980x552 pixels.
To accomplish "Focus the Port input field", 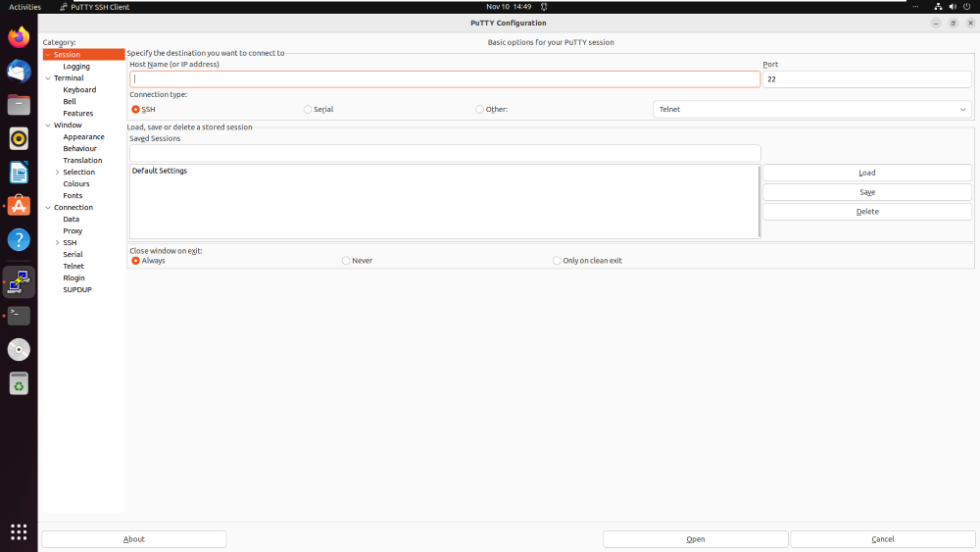I will point(867,78).
